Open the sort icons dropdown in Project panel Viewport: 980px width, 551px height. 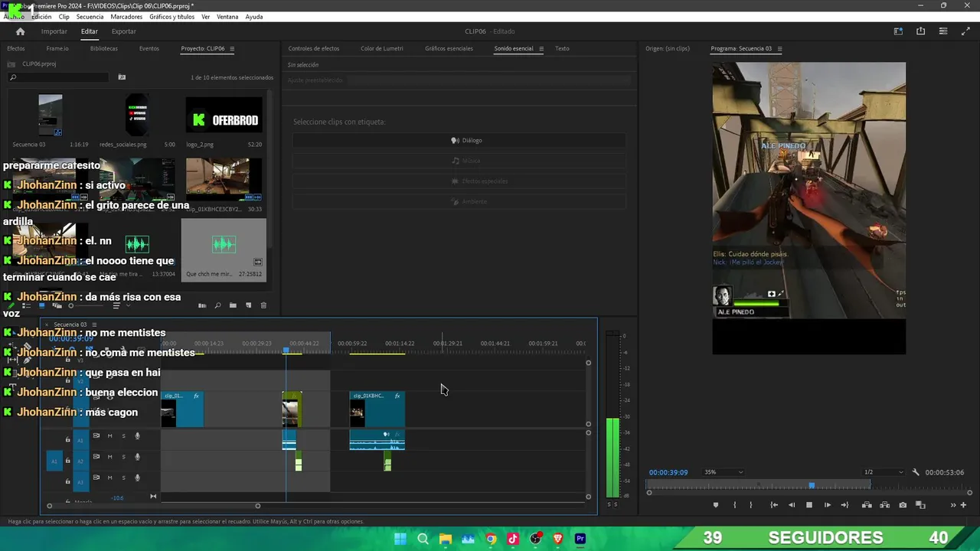point(119,305)
